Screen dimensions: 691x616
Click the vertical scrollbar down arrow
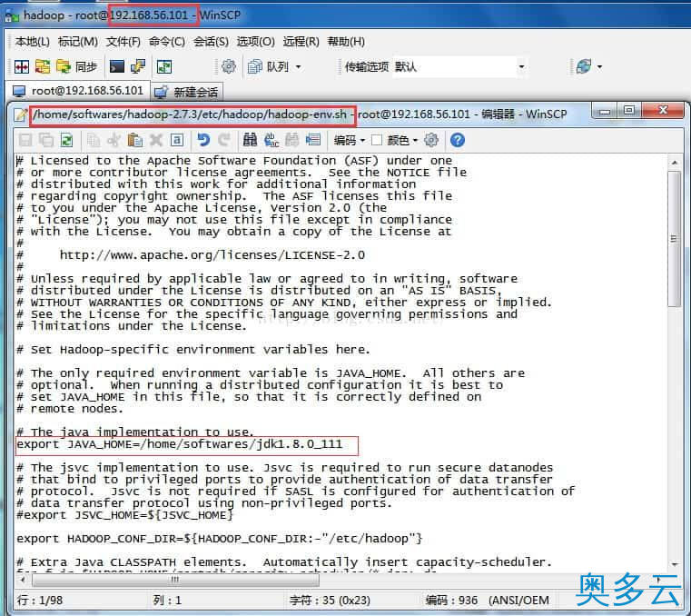(x=675, y=564)
